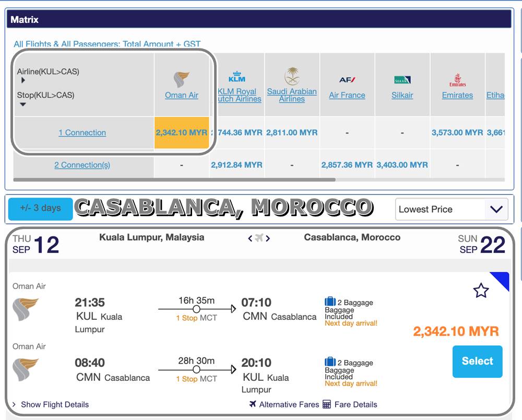Expand the Airline(KUL>CAS) right arrow

click(23, 80)
